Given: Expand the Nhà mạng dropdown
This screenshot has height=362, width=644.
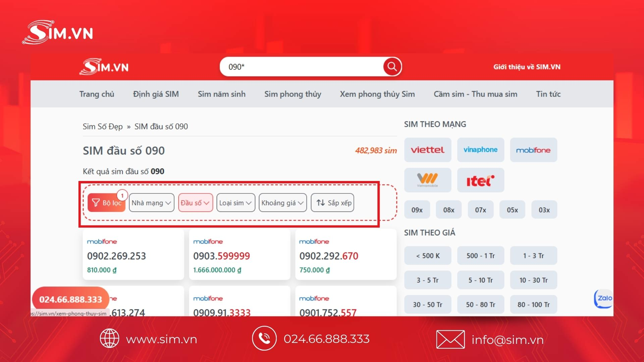Looking at the screenshot, I should coord(152,202).
